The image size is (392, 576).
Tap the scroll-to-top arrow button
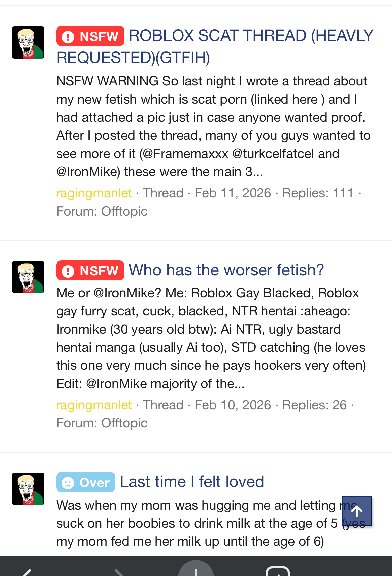click(357, 511)
